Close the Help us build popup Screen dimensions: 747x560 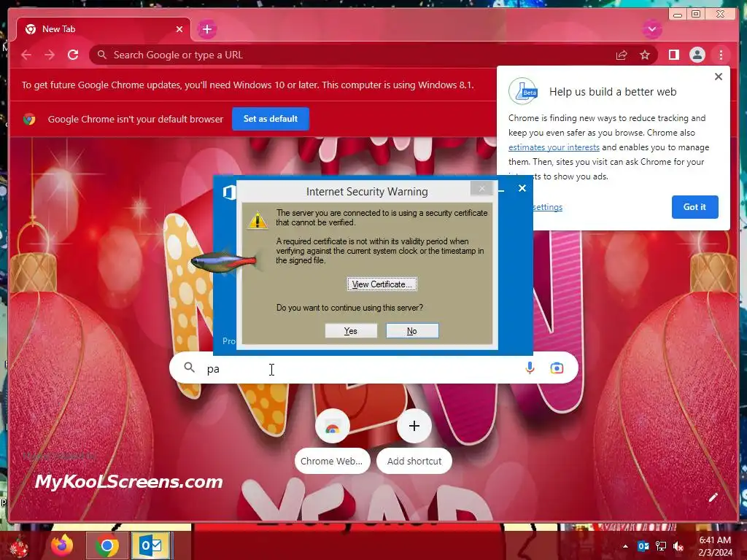pos(719,77)
